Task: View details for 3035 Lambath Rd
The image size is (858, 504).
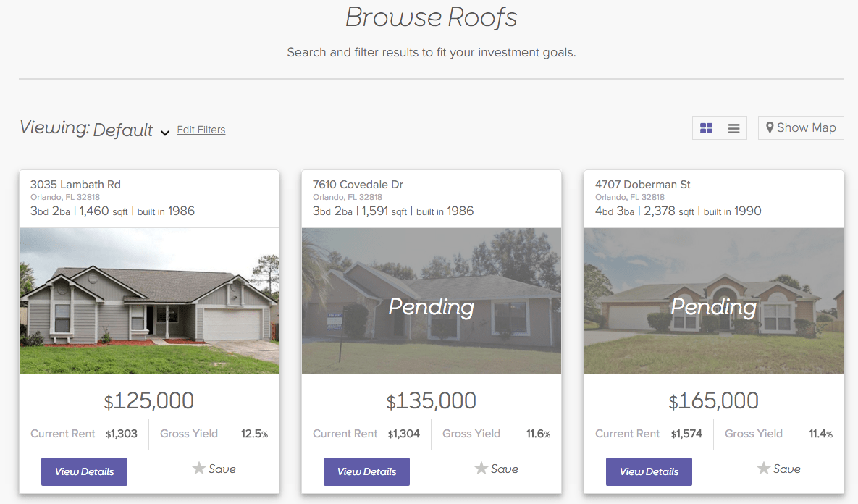Action: 84,471
